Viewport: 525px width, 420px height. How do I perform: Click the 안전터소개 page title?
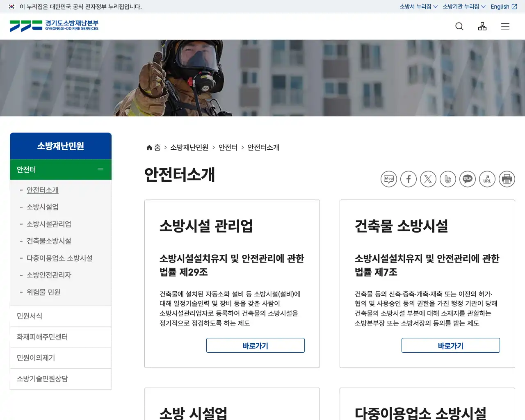click(180, 175)
